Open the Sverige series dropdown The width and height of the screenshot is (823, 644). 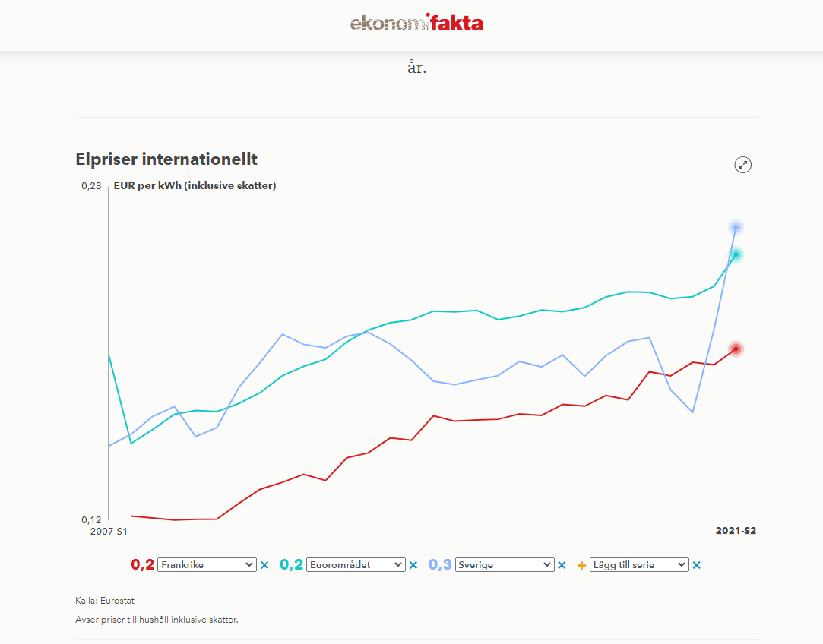[x=505, y=564]
